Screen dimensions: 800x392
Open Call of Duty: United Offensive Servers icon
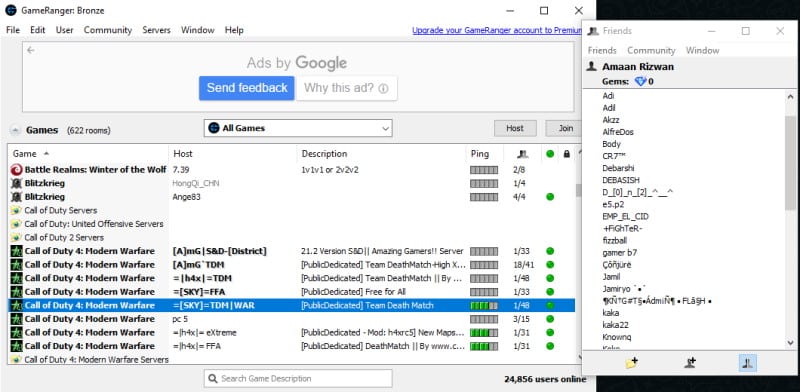point(16,224)
